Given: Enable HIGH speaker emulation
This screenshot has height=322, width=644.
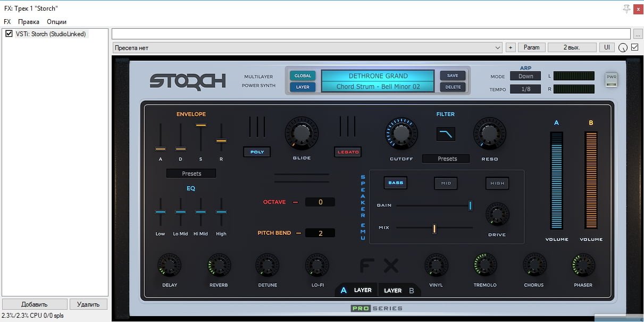Looking at the screenshot, I should point(497,183).
